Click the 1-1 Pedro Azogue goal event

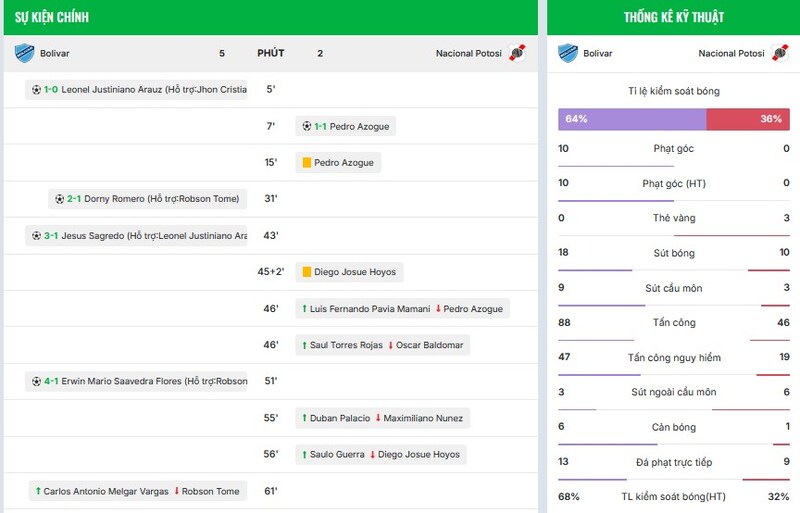(345, 126)
